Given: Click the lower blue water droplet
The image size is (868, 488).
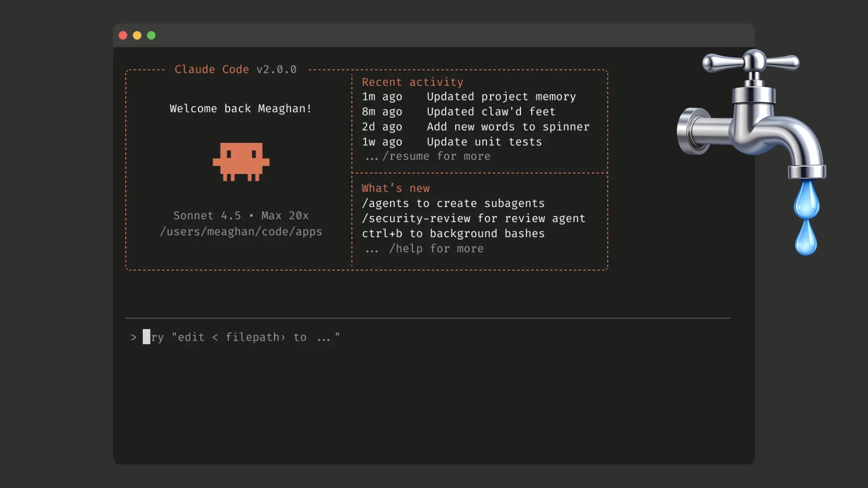Looking at the screenshot, I should tap(806, 238).
